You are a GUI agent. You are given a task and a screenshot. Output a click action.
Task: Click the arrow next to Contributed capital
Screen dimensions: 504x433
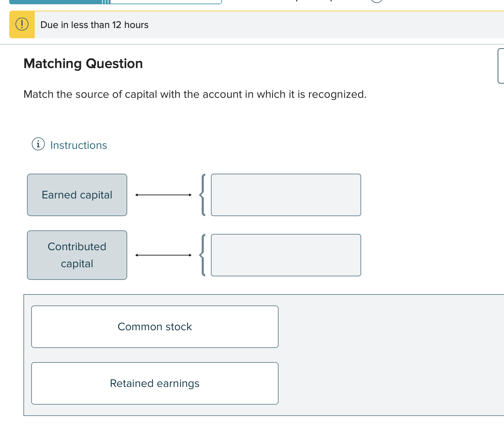pos(163,255)
